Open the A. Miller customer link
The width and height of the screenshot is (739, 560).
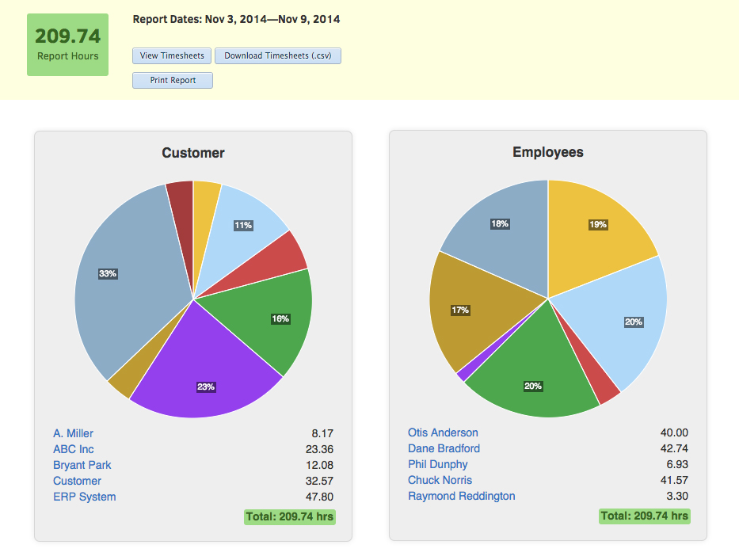tap(73, 433)
